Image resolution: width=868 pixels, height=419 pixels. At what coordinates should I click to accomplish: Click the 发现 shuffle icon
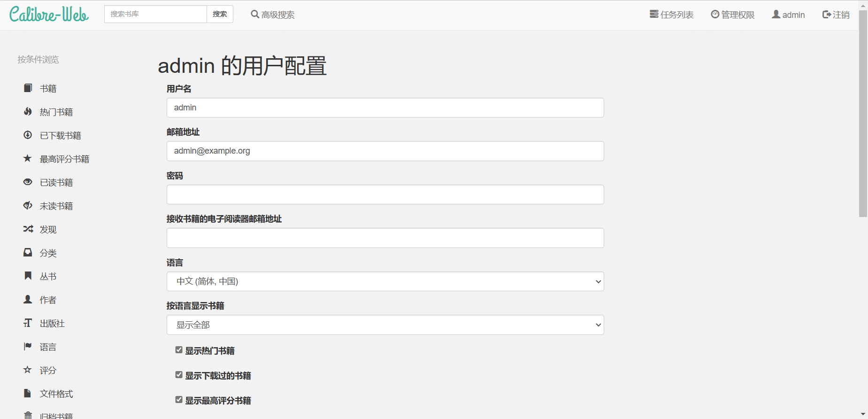click(28, 229)
